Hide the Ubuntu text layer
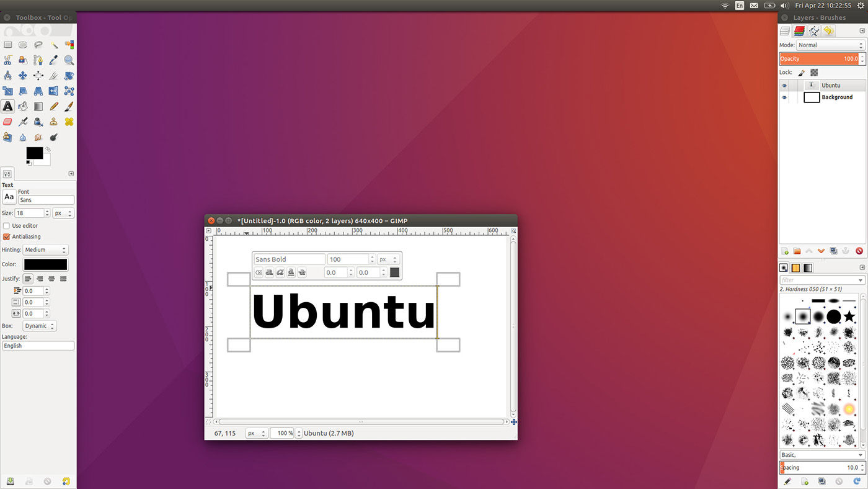The height and width of the screenshot is (489, 868). coord(784,86)
